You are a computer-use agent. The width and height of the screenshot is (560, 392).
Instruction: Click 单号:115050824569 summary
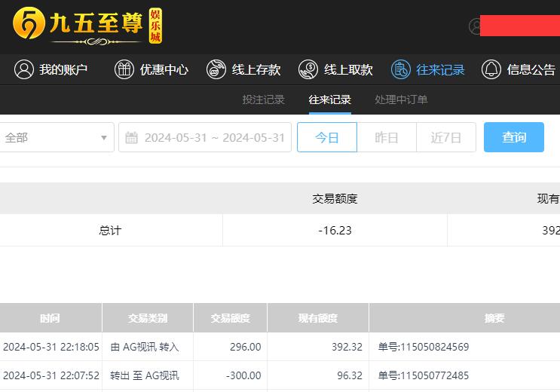click(424, 347)
